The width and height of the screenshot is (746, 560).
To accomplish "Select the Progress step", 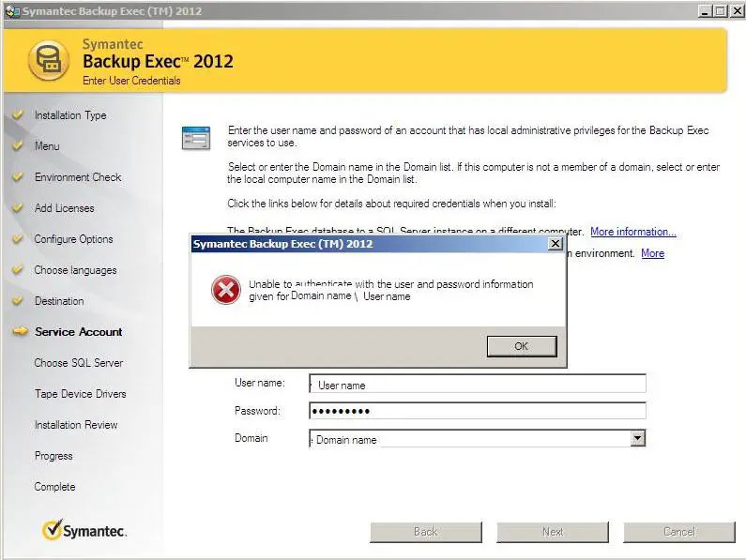I will tap(53, 456).
